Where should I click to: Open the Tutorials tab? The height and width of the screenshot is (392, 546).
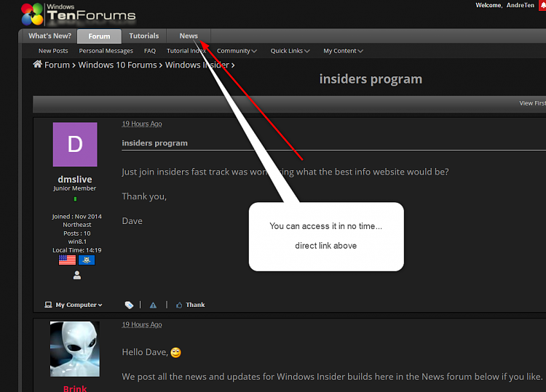(x=144, y=36)
